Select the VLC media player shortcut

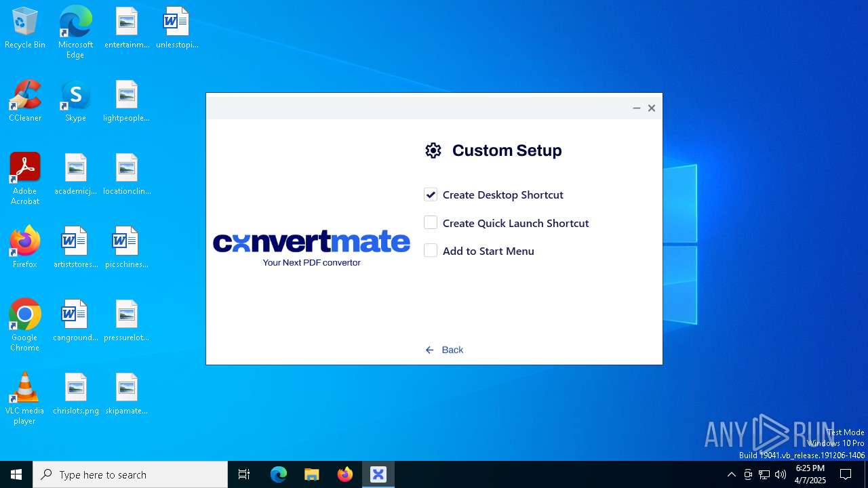click(25, 399)
